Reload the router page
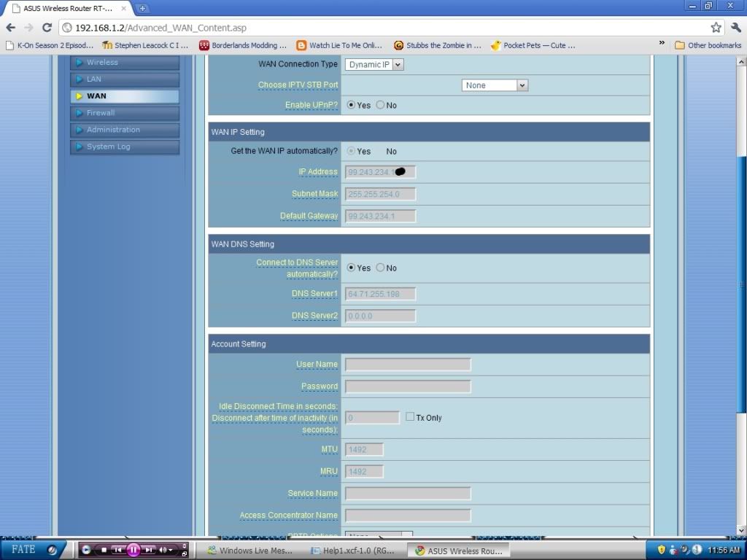Screen dimensions: 747x560 click(x=47, y=28)
